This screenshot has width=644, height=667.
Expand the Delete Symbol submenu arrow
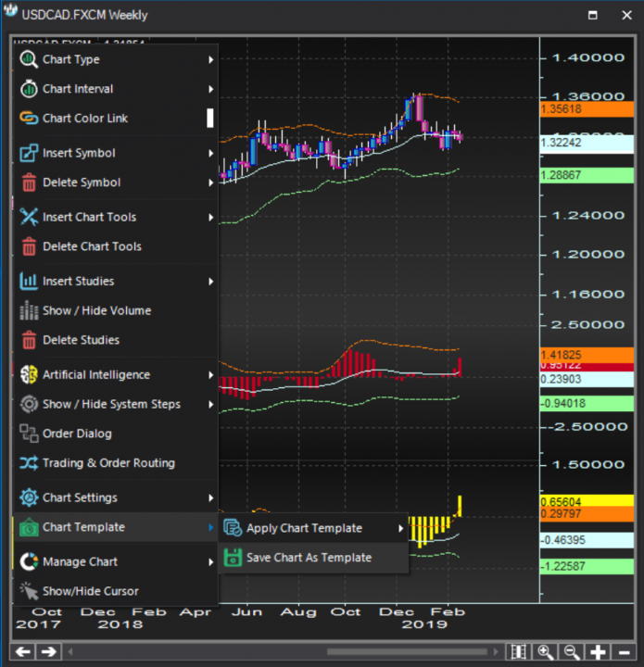(211, 182)
